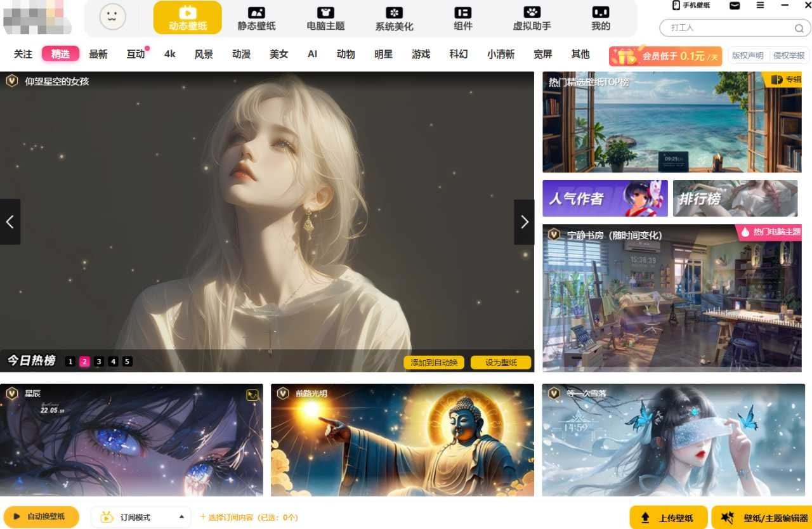
Task: Toggle 自动换壁纸 auto-switch playback
Action: [39, 516]
